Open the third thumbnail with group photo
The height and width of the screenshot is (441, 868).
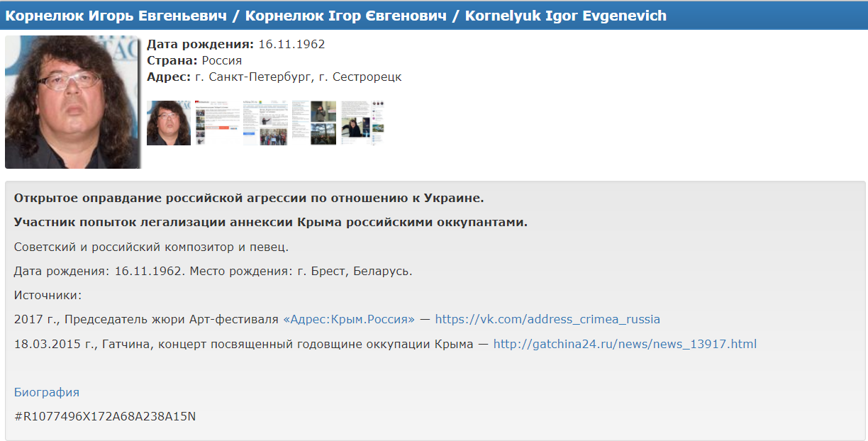pyautogui.click(x=265, y=123)
